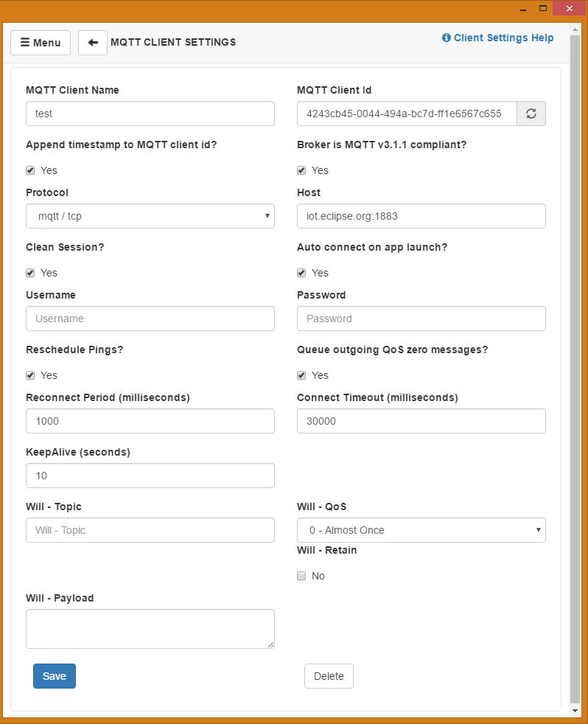Disable the Clean Session checkbox
The width and height of the screenshot is (588, 724).
[x=30, y=273]
